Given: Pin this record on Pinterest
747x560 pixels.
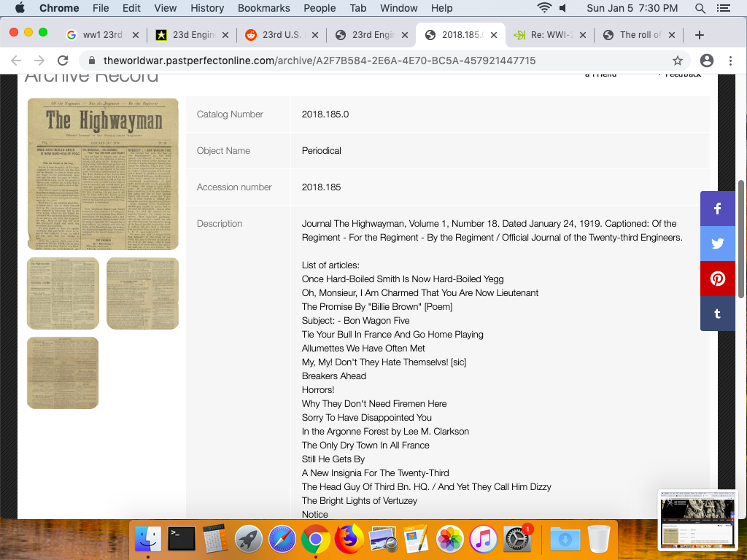Looking at the screenshot, I should tap(718, 279).
